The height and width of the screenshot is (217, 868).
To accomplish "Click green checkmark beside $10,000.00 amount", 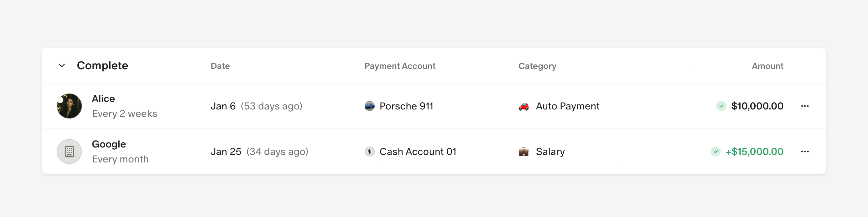I will pos(721,106).
